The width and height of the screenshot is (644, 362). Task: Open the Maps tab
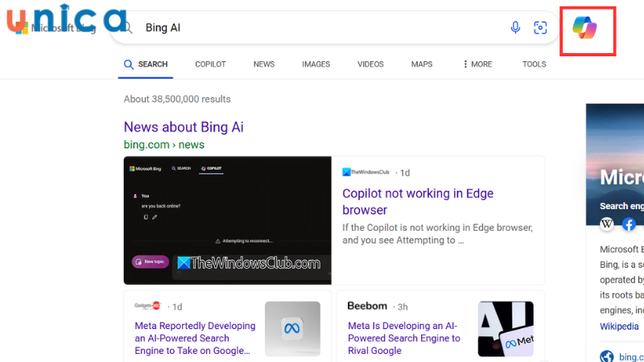click(x=422, y=64)
